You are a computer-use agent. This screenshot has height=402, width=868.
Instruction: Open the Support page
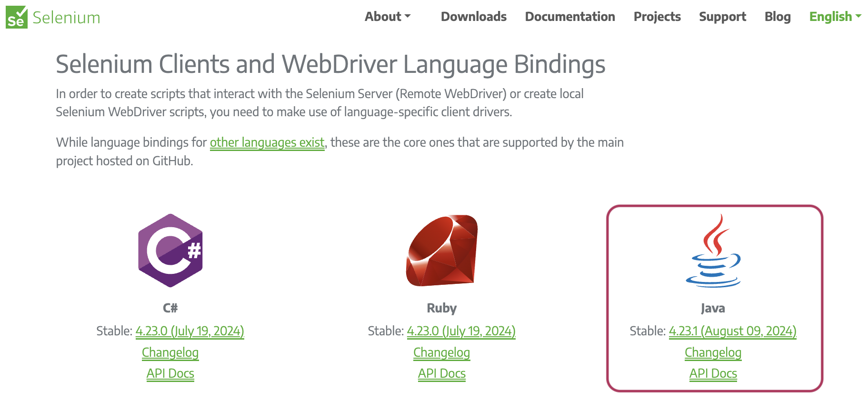click(x=722, y=17)
